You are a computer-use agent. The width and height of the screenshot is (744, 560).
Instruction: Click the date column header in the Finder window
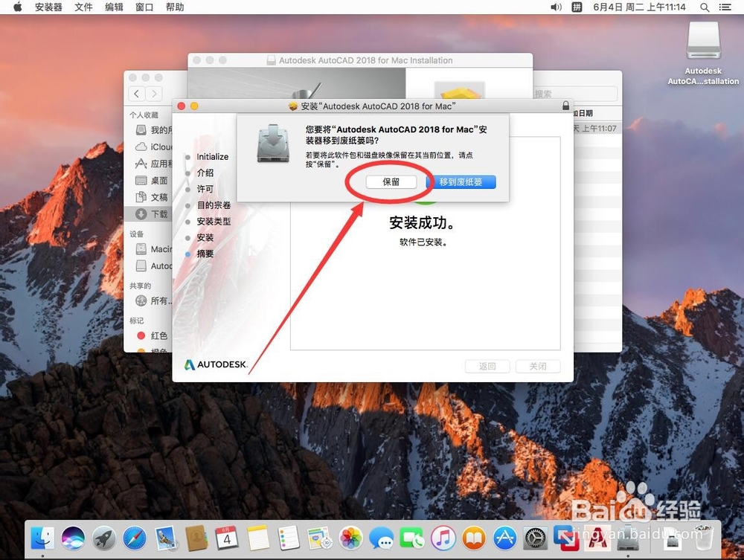[597, 113]
